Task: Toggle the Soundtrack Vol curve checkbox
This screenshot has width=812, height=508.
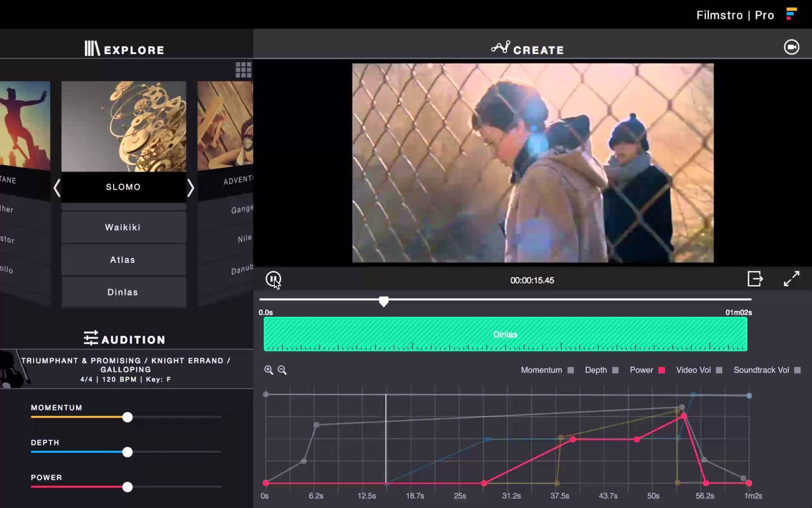Action: coord(797,370)
